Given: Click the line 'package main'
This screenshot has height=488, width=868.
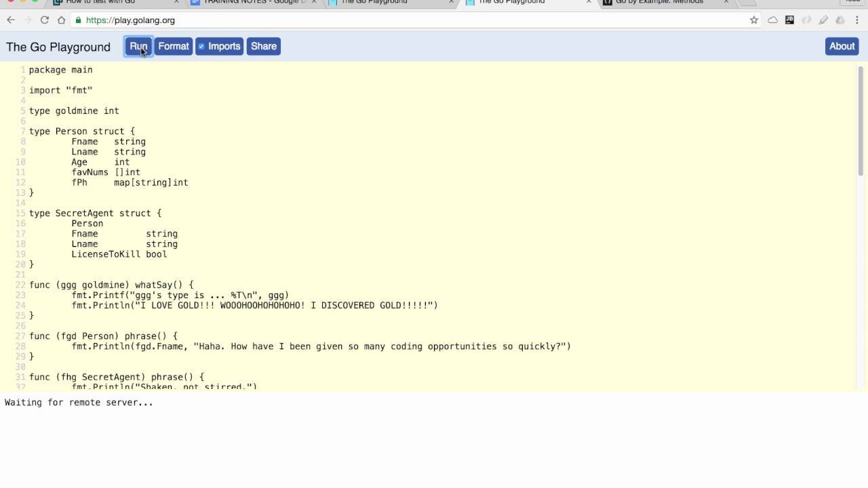Looking at the screenshot, I should [61, 70].
